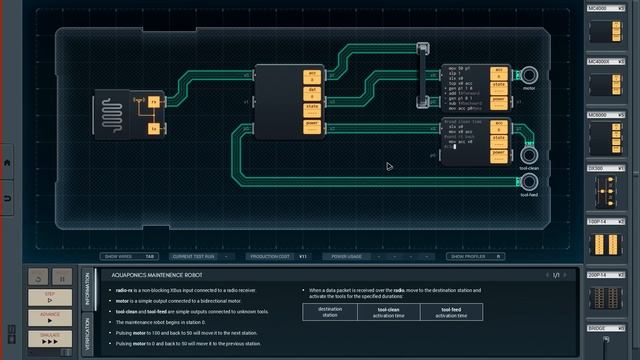640x360 pixels.
Task: Pick the MC4000X microcontroller from parts panel
Action: coord(606,84)
